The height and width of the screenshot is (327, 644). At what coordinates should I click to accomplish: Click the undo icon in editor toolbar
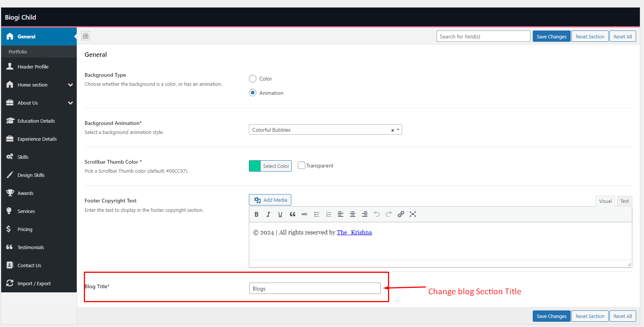pos(377,214)
